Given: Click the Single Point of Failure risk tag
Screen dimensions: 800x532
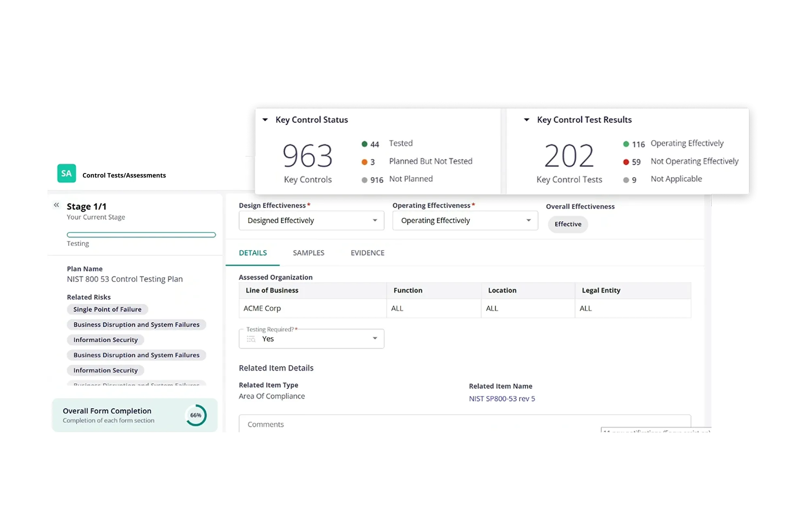Looking at the screenshot, I should 107,310.
